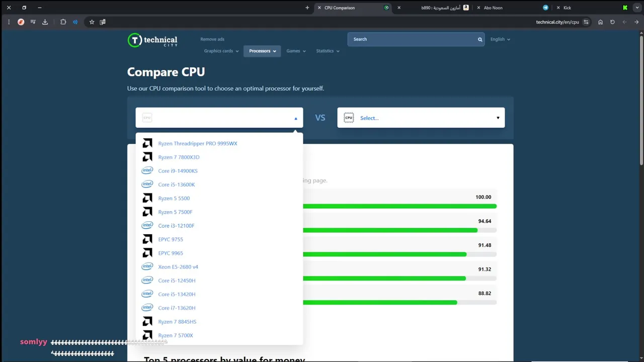Choose Ryzen 5 7500F option
The height and width of the screenshot is (362, 644).
click(219, 212)
